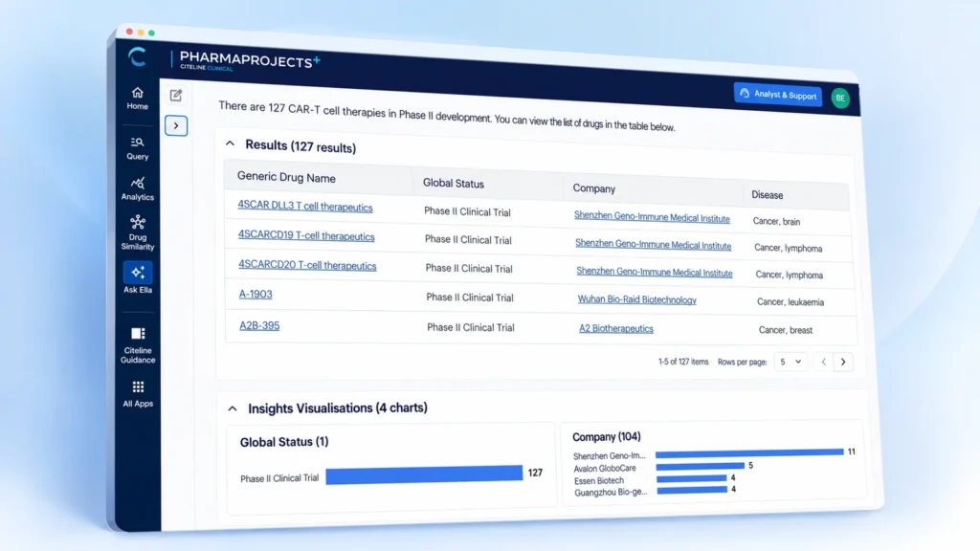Go to next results page
The height and width of the screenshot is (551, 980).
click(x=843, y=362)
